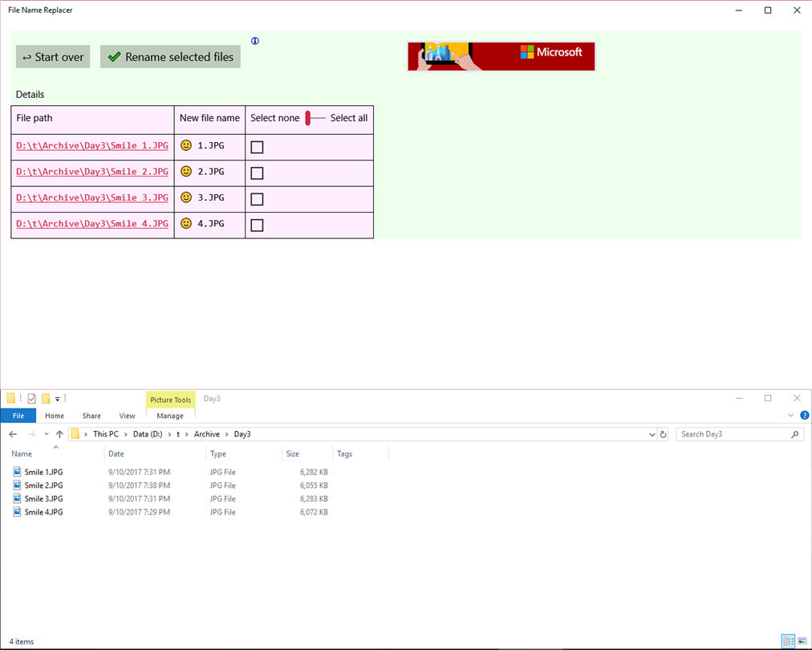Image resolution: width=812 pixels, height=650 pixels.
Task: Select Smile 1.JPG in Explorer
Action: 43,472
